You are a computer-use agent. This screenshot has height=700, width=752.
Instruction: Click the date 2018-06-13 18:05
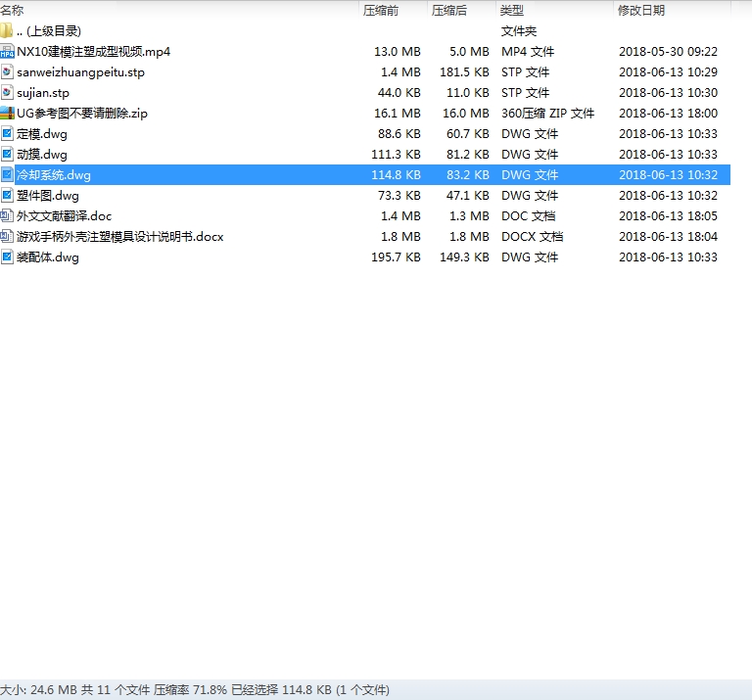[668, 215]
